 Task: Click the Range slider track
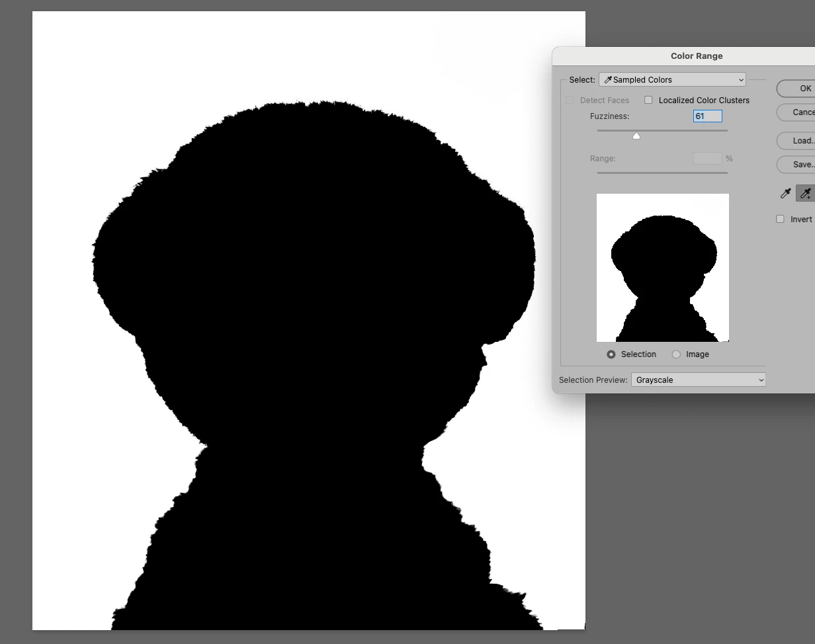662,173
